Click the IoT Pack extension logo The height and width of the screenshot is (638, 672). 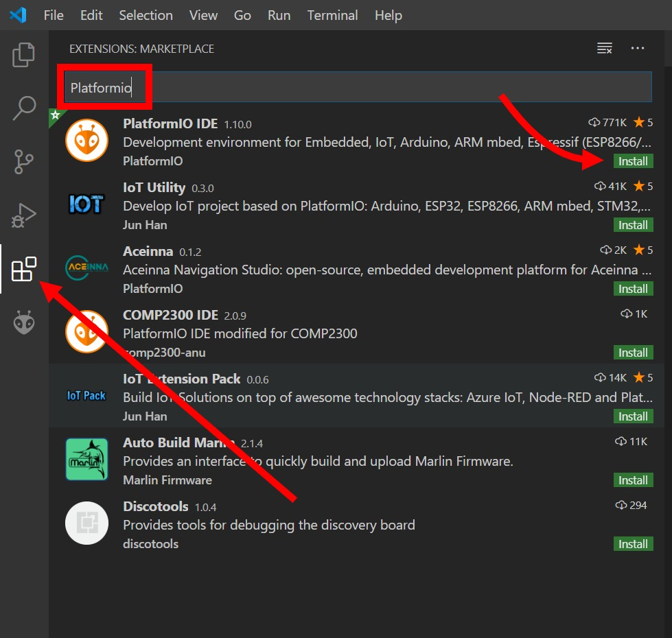click(x=86, y=395)
